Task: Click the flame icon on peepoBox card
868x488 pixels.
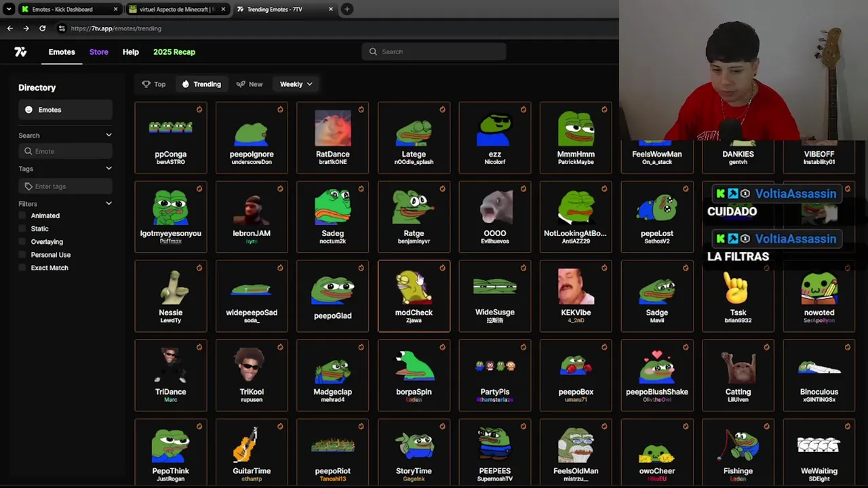Action: pyautogui.click(x=604, y=347)
